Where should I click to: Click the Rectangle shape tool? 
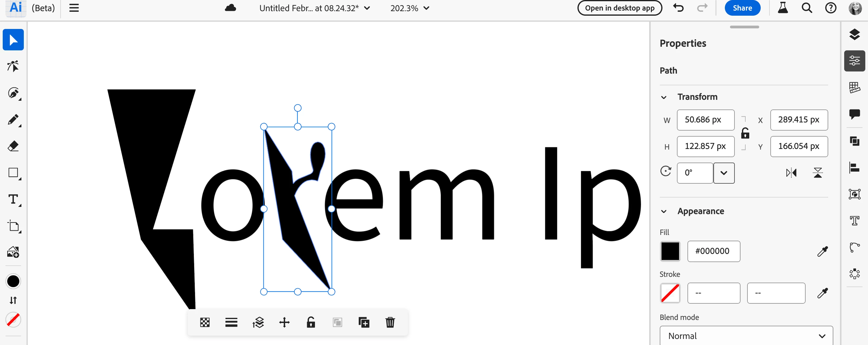13,173
